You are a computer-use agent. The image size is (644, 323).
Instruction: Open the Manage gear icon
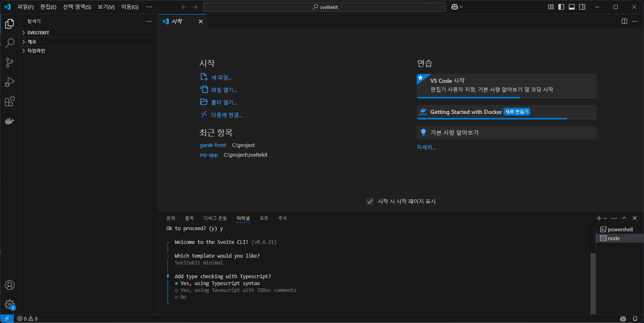(x=10, y=304)
